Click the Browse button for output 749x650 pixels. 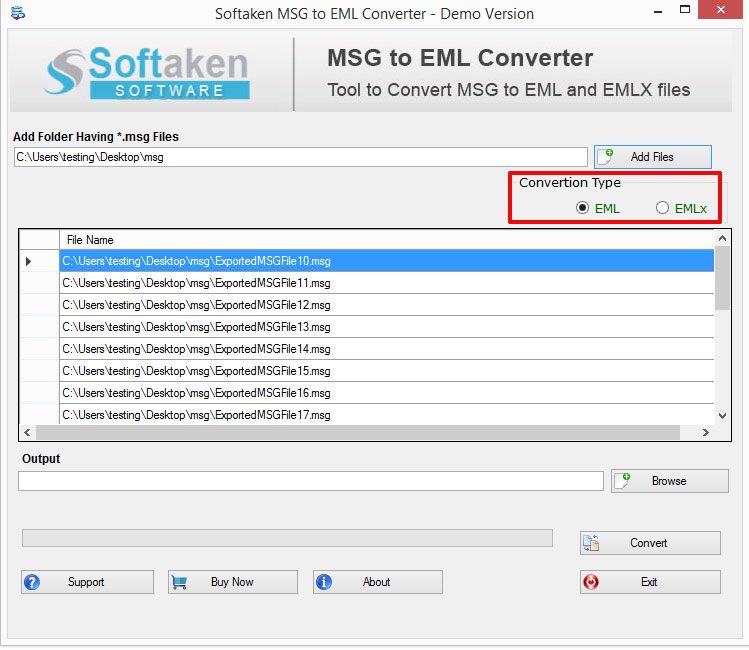tap(669, 480)
